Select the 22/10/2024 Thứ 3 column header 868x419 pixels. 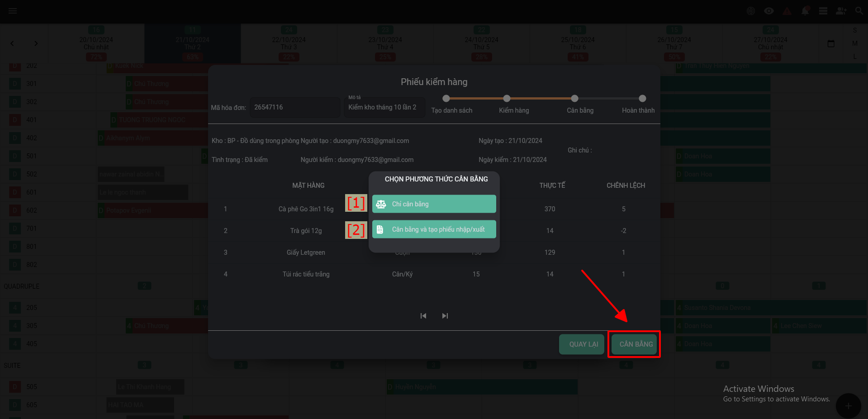click(x=289, y=43)
